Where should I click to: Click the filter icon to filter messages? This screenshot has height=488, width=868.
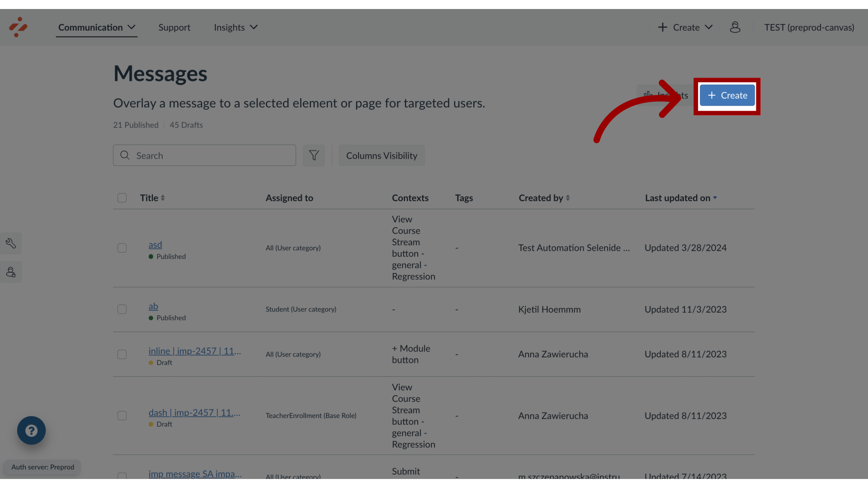click(314, 155)
